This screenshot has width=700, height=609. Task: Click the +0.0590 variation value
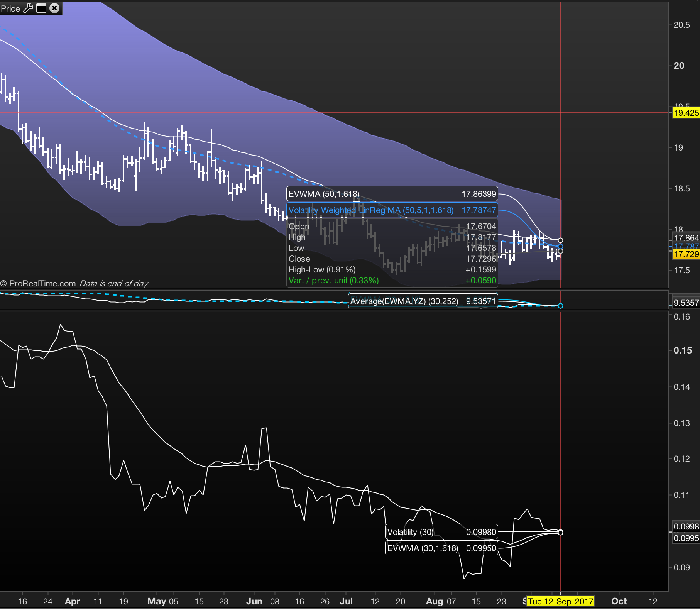point(481,281)
